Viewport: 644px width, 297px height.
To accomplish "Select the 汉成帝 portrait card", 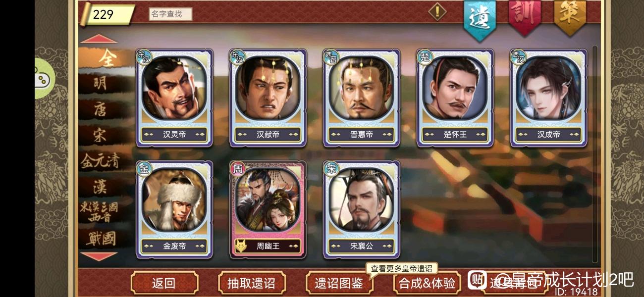I will (x=548, y=98).
